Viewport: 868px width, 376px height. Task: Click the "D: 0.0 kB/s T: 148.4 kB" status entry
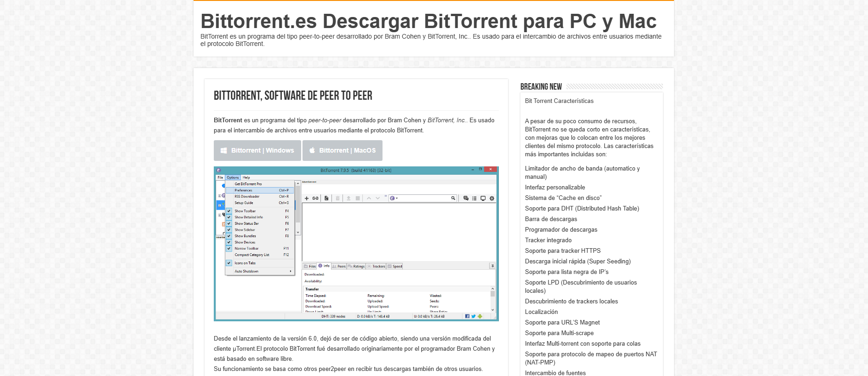[373, 316]
